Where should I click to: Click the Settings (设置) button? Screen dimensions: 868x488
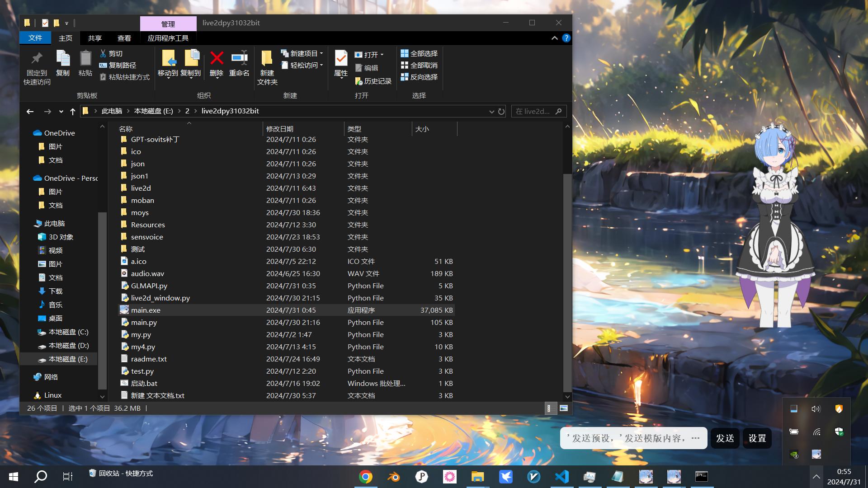(757, 438)
